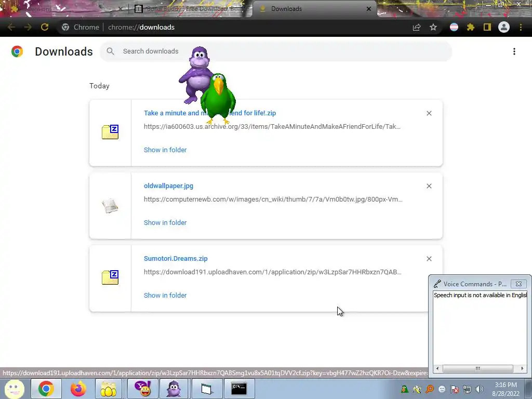Open the Command Prompt taskbar button
Viewport: 532px width, 399px height.
pos(238,389)
